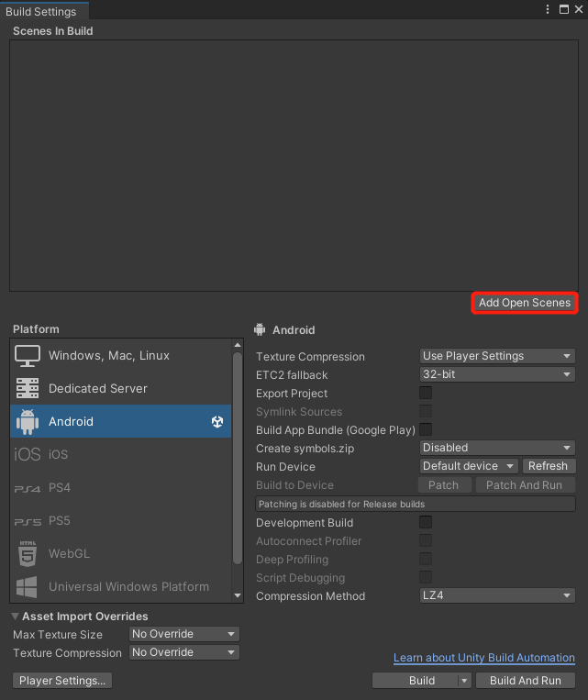This screenshot has width=588, height=700.
Task: Select the PS4 platform row
Action: 120,487
